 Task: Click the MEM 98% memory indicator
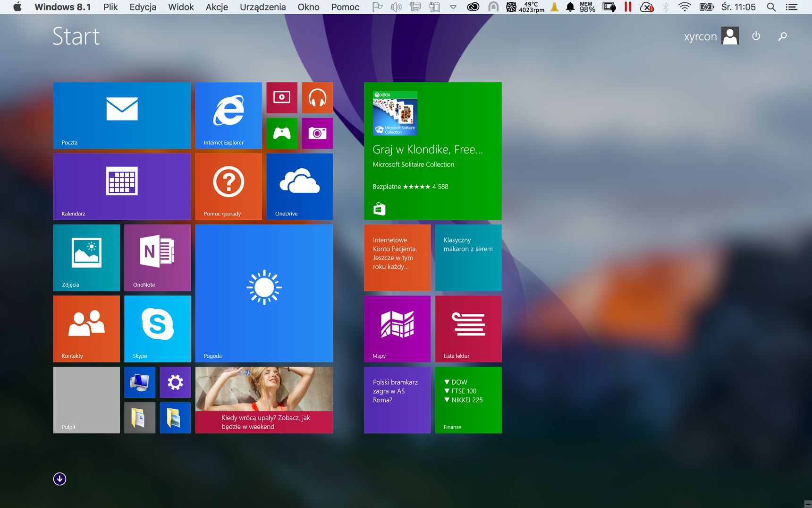(587, 7)
